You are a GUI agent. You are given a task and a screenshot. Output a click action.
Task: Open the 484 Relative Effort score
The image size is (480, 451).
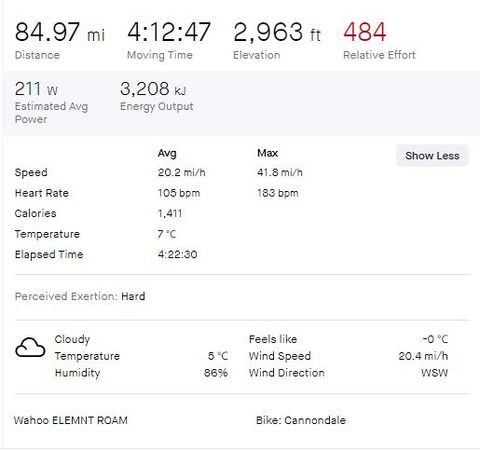click(x=365, y=32)
